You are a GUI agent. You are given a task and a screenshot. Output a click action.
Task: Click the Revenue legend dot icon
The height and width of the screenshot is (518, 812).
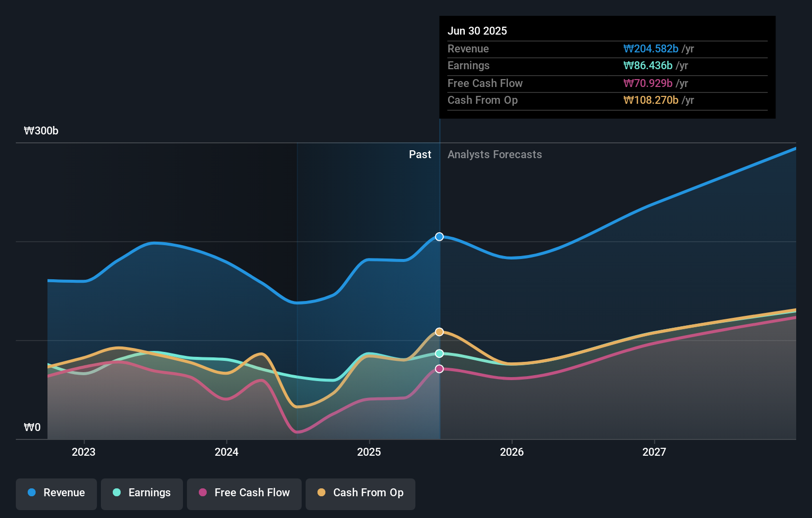tap(31, 493)
